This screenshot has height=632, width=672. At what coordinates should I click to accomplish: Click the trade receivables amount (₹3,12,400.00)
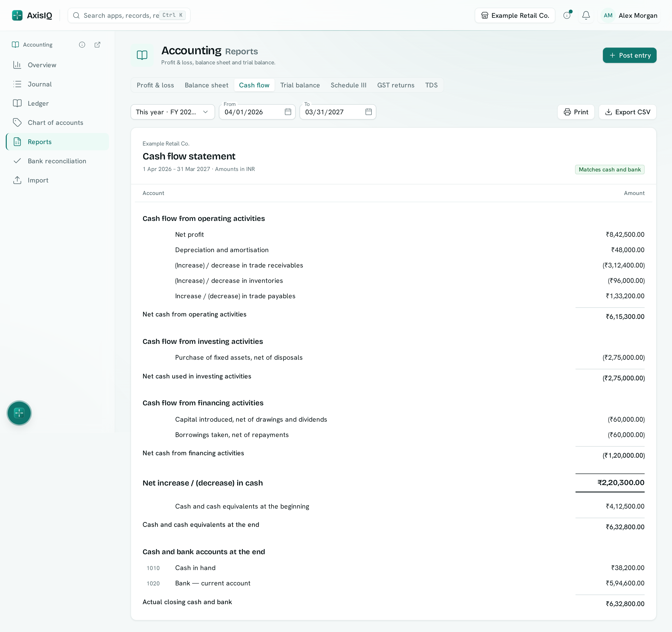tap(623, 265)
